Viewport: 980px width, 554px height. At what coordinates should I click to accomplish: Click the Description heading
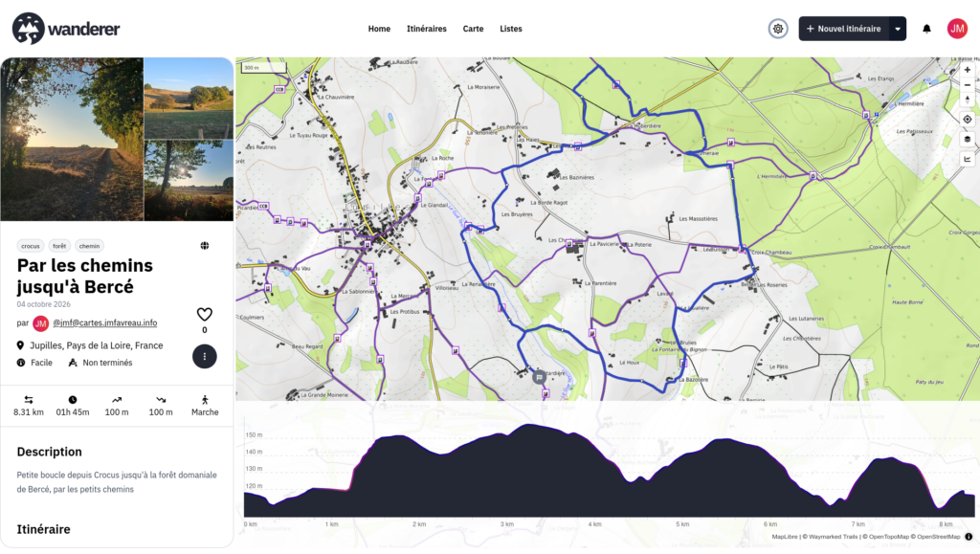(x=50, y=452)
